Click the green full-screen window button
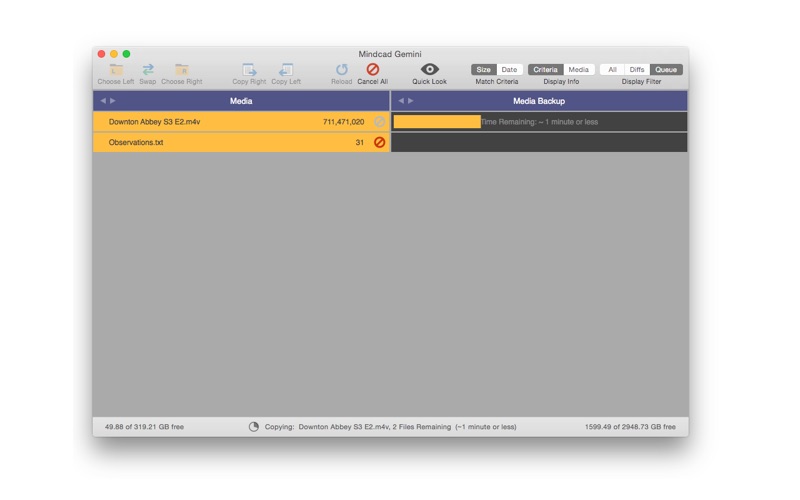 pos(126,54)
